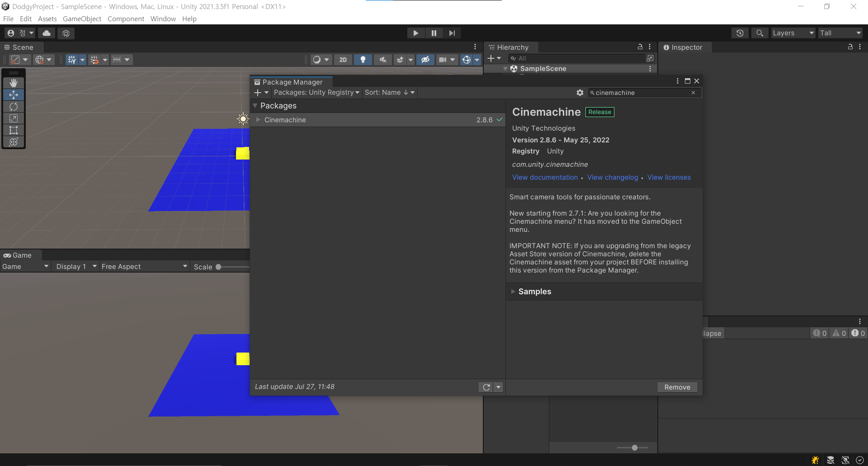This screenshot has width=868, height=466.
Task: Select the Hand view tool
Action: [14, 83]
